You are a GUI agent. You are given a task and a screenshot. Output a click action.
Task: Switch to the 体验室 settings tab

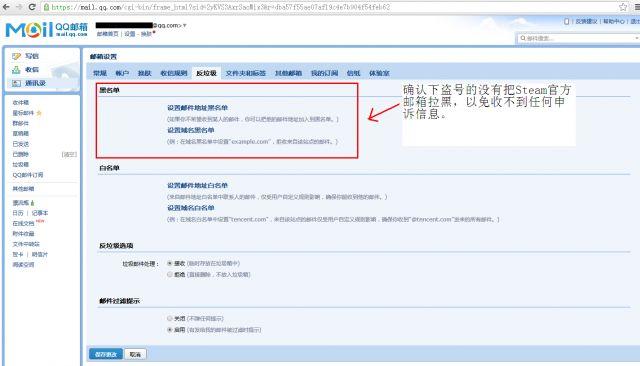[x=380, y=73]
